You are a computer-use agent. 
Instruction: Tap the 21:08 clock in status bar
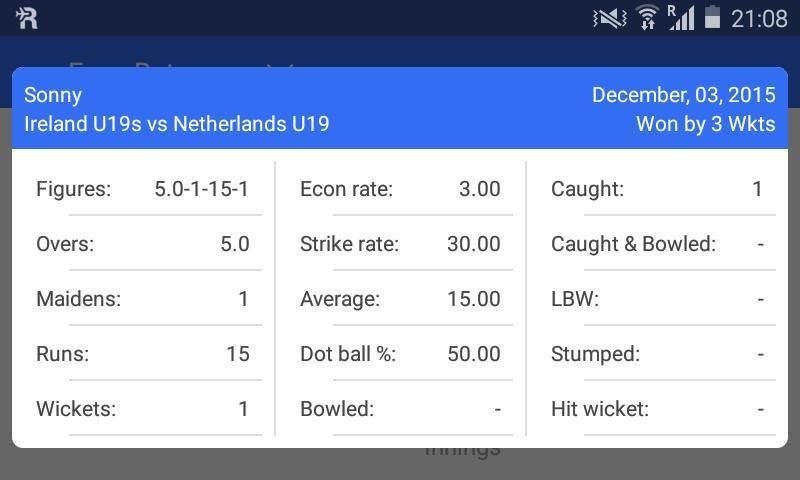(x=760, y=18)
